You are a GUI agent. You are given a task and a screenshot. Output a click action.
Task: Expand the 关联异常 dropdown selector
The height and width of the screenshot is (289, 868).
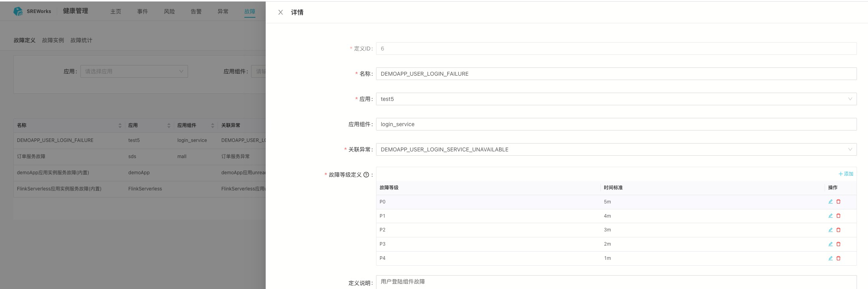[616, 149]
